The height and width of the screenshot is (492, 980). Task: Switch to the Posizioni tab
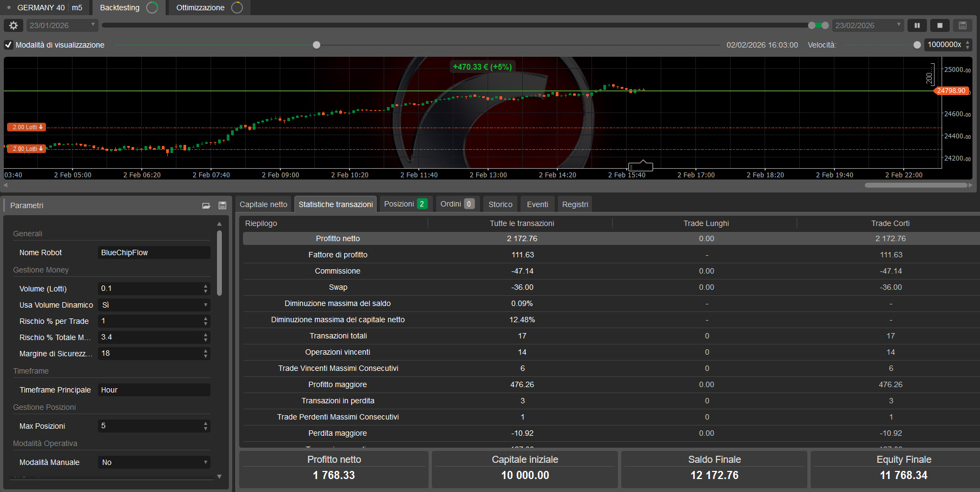[400, 204]
